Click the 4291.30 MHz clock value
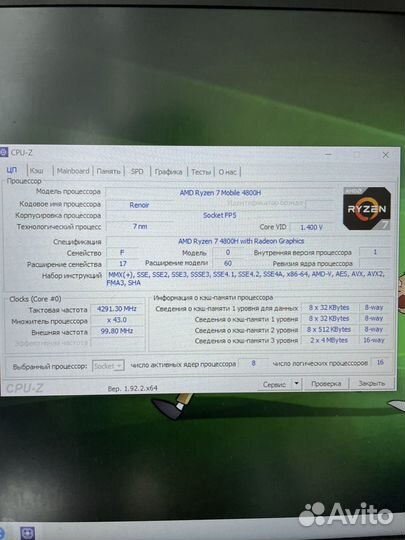This screenshot has height=540, width=405. [x=117, y=309]
